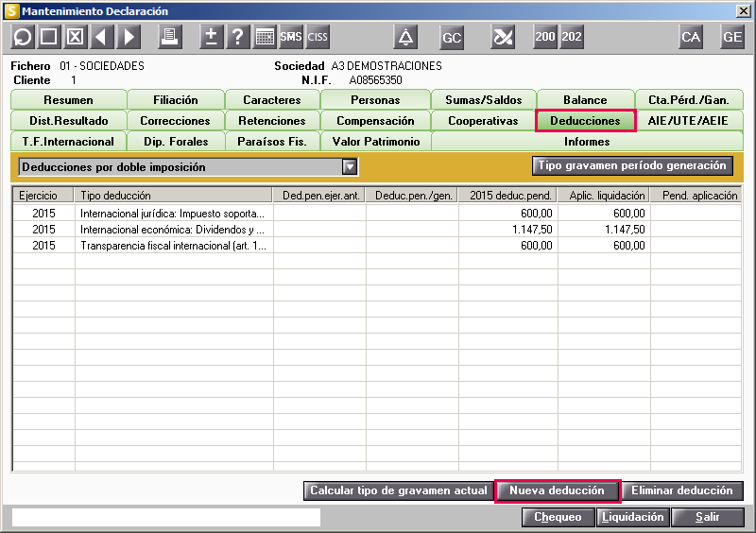756x533 pixels.
Task: Click the empty status text field at bottom
Action: [166, 517]
